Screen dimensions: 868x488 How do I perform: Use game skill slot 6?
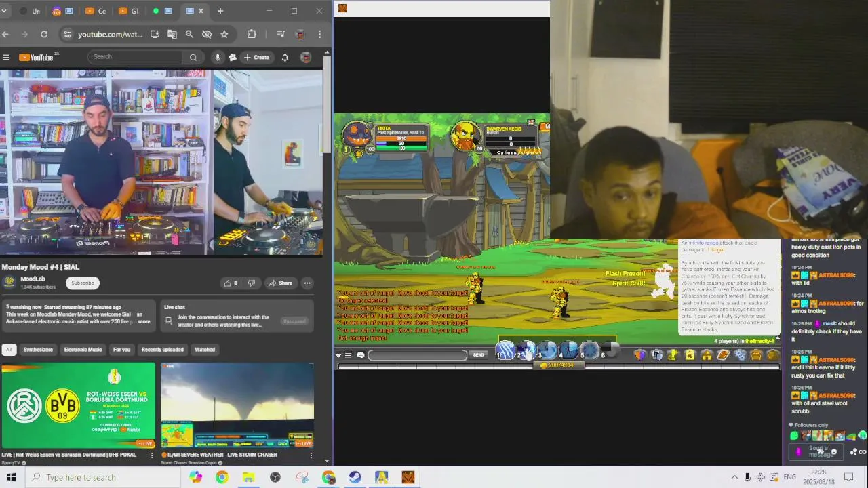610,351
